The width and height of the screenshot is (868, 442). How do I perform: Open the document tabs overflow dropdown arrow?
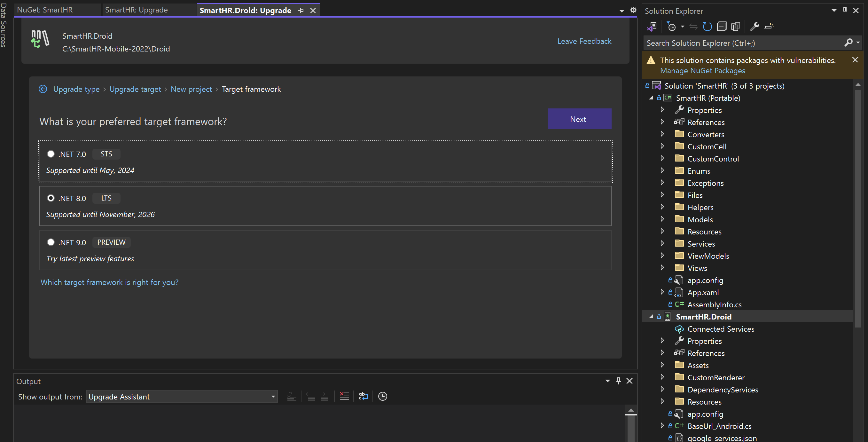click(622, 11)
